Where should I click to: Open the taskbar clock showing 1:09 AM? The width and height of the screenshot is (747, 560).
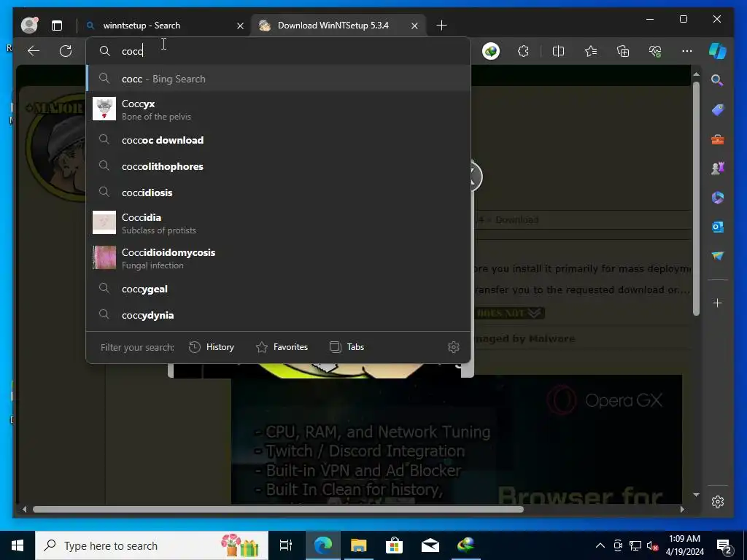pyautogui.click(x=684, y=545)
